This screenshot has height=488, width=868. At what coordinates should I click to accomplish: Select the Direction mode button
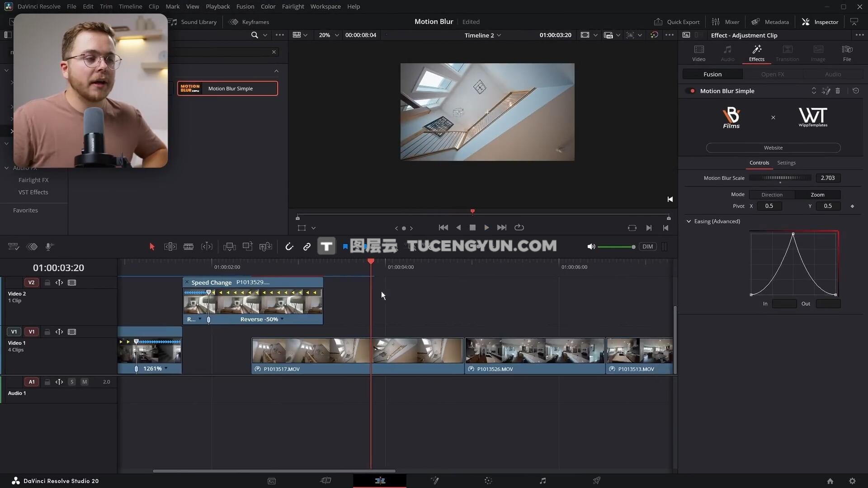[x=772, y=195]
